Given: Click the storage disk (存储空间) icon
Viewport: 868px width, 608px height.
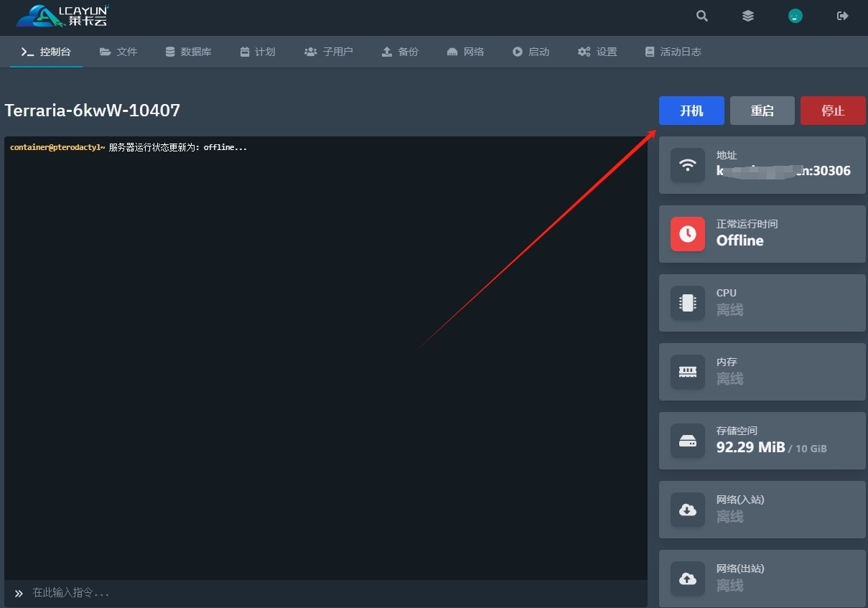Looking at the screenshot, I should (688, 441).
